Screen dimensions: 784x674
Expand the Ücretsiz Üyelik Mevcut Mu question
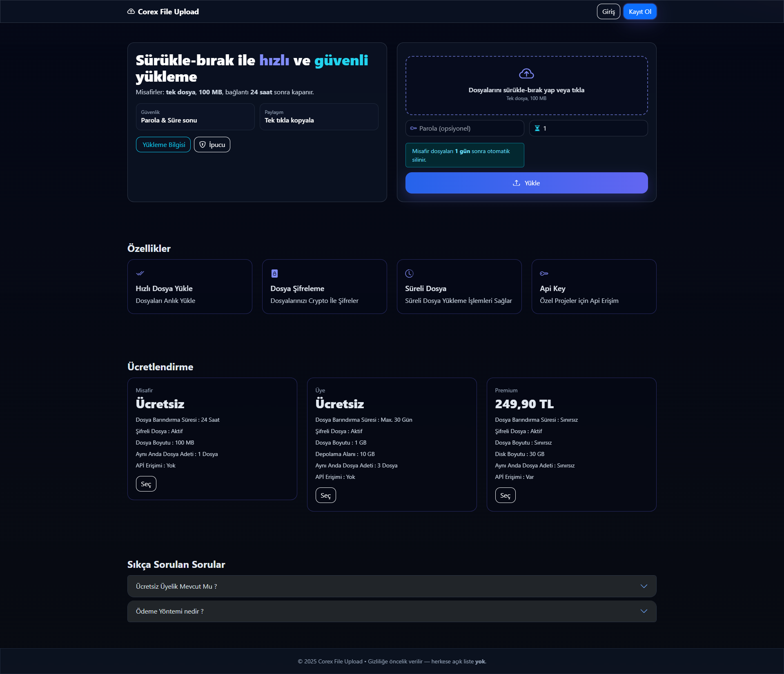[384, 586]
